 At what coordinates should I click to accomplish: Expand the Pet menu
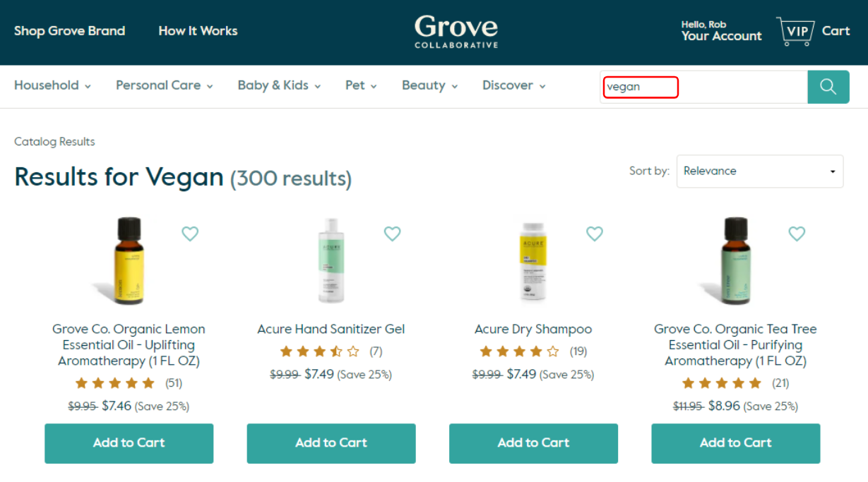tap(362, 85)
